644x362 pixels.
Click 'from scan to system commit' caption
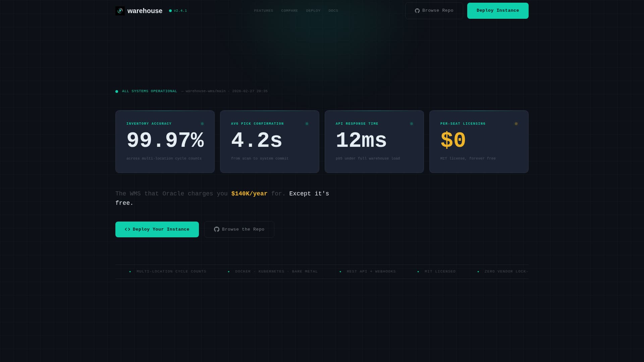pos(260,159)
